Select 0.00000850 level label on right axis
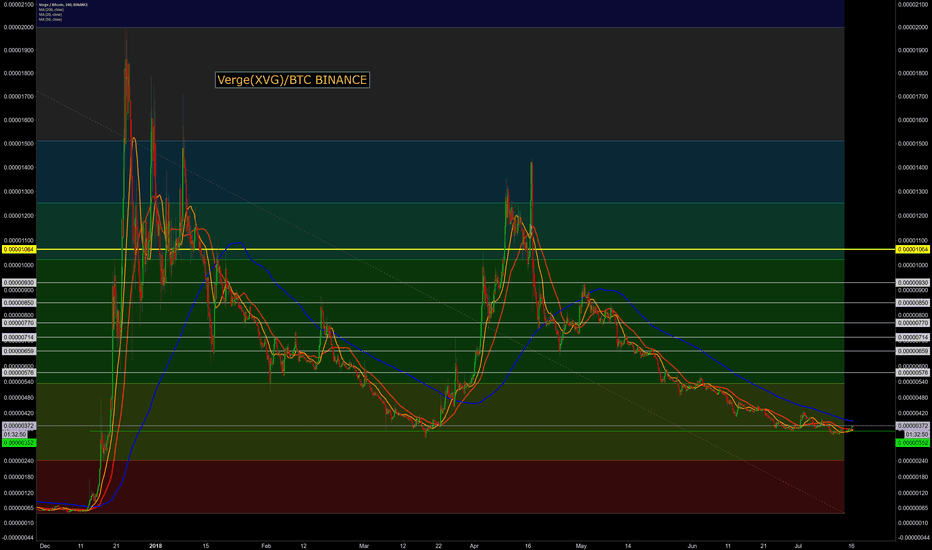 point(912,303)
